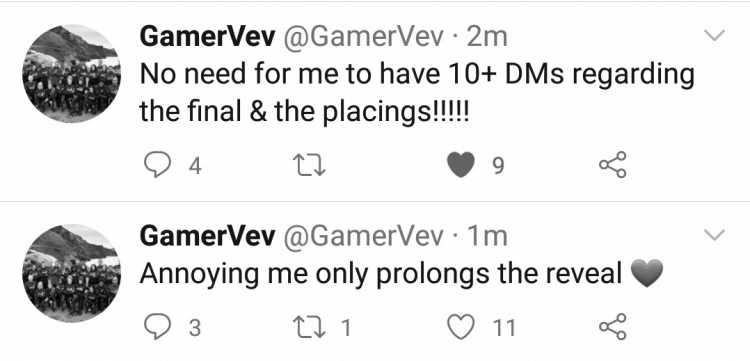The width and height of the screenshot is (750, 361).
Task: Open GamerVev display name in first tweet
Action: pos(207,37)
